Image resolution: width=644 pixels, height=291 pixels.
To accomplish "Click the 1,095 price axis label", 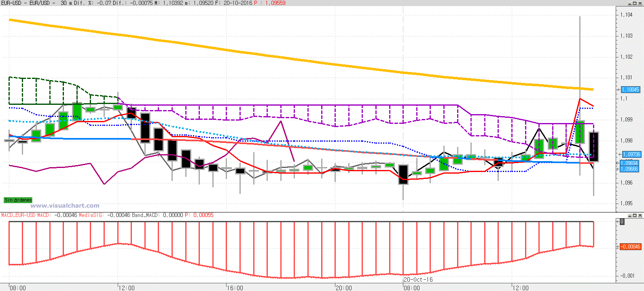I will [627, 203].
